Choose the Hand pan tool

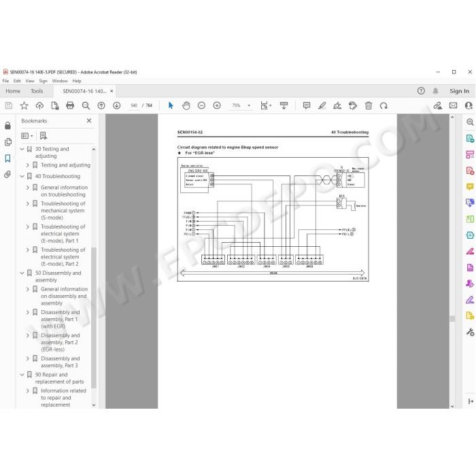[x=186, y=105]
